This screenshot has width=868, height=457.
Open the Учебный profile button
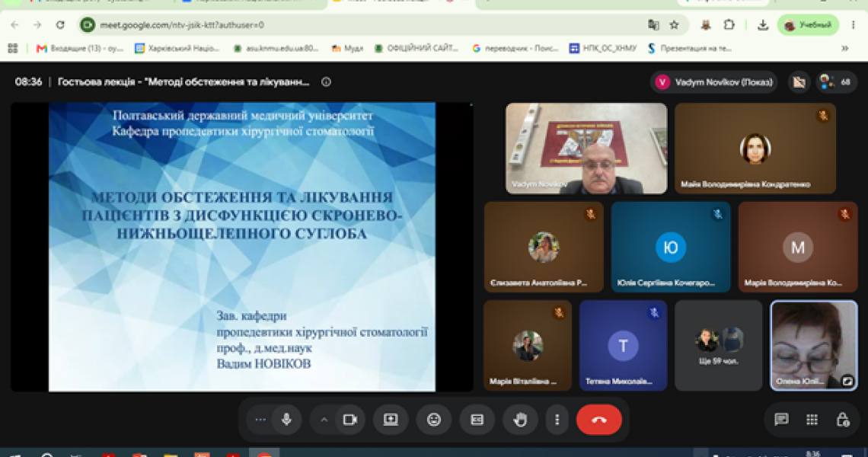(x=808, y=25)
